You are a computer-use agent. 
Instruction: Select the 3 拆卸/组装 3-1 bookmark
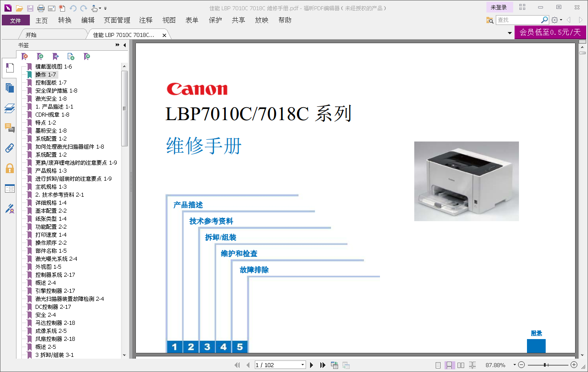point(54,355)
